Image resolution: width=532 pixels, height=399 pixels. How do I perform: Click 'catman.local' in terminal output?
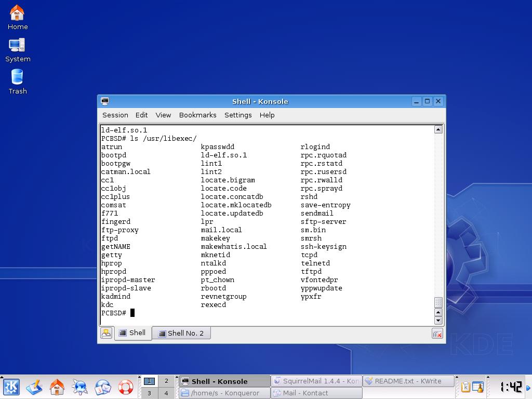pyautogui.click(x=126, y=172)
